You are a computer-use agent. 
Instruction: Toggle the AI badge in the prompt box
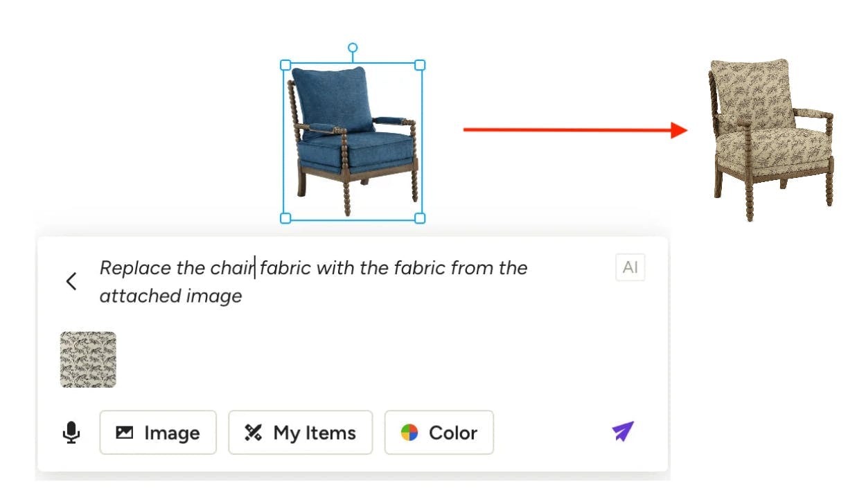(x=630, y=268)
